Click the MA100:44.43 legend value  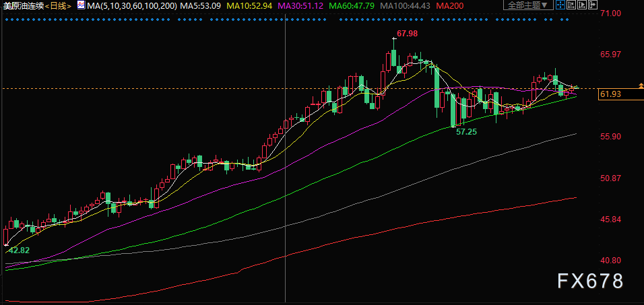click(x=406, y=6)
